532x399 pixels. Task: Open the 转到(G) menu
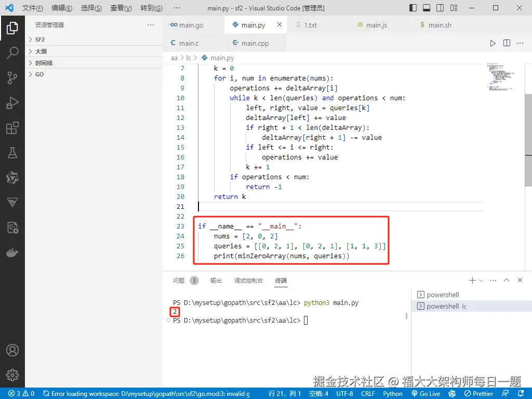(151, 8)
